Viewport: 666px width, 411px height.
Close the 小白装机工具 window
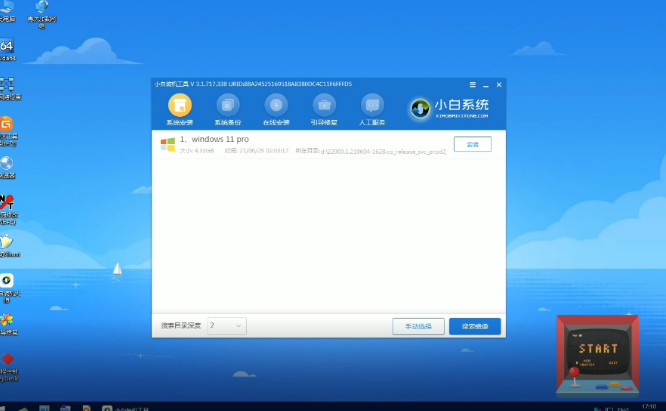(499, 85)
